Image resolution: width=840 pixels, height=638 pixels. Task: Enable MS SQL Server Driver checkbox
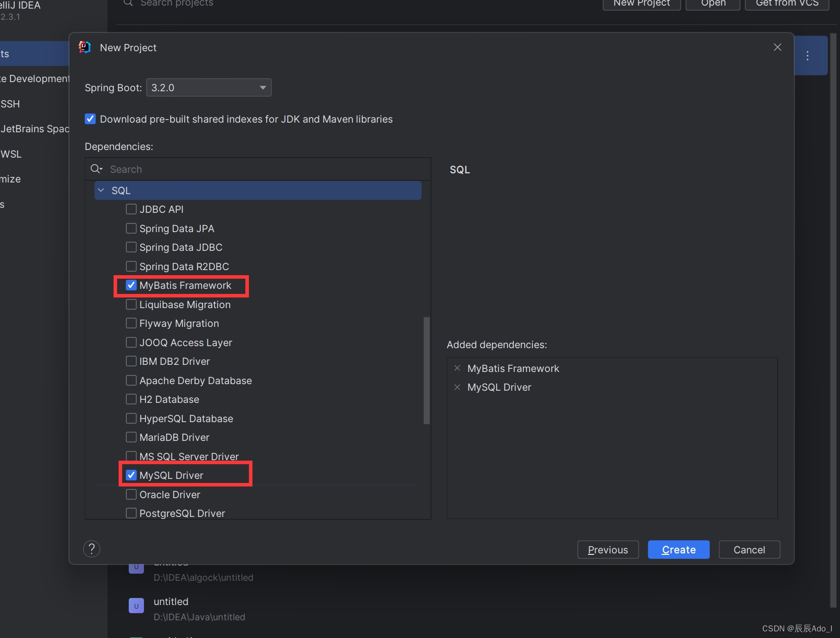131,456
